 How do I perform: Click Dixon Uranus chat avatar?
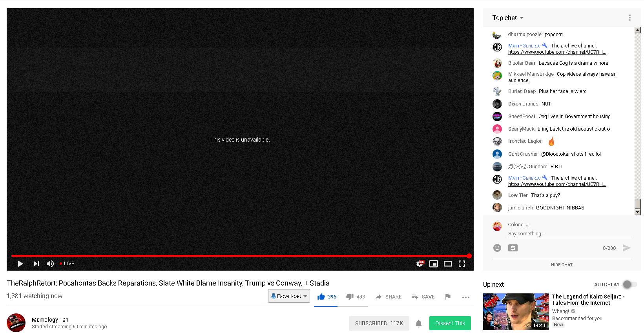[497, 104]
